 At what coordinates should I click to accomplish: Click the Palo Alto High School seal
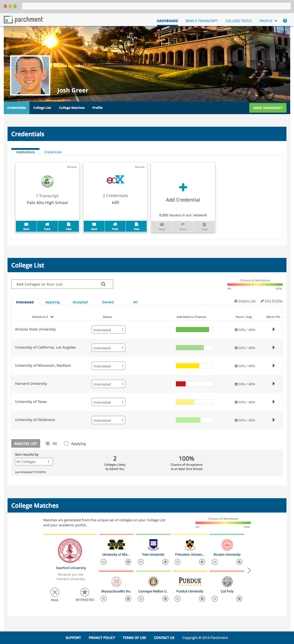(x=47, y=181)
